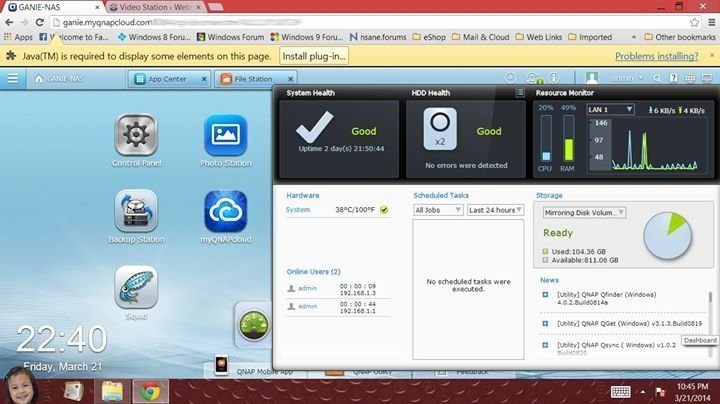The height and width of the screenshot is (404, 720).
Task: Reload the page in Chrome
Action: [39, 22]
